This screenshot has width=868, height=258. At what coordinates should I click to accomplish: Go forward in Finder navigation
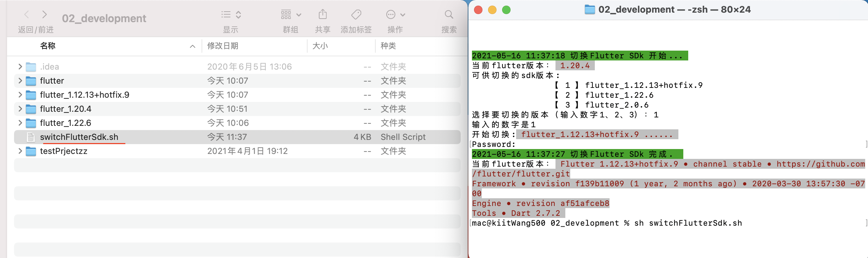coord(44,14)
